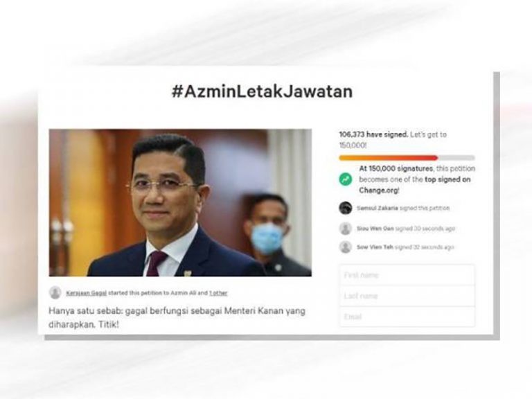The height and width of the screenshot is (399, 532).
Task: Click the petition photo of the minister
Action: (180, 202)
